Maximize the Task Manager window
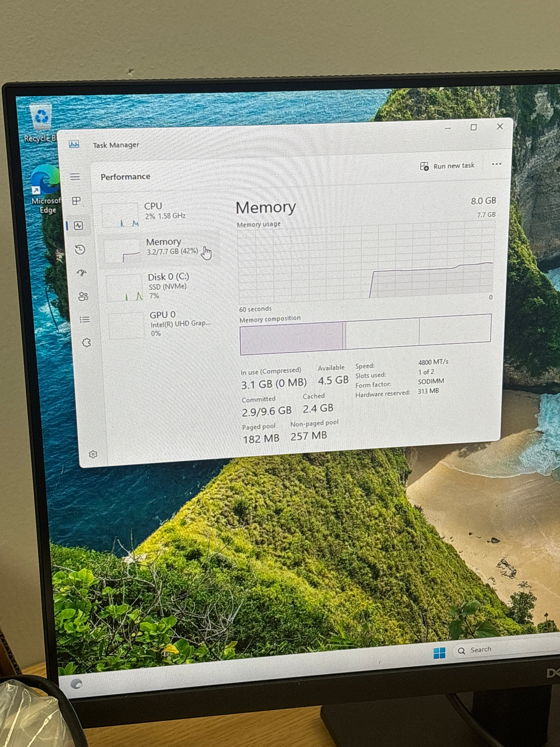560x747 pixels. click(474, 127)
